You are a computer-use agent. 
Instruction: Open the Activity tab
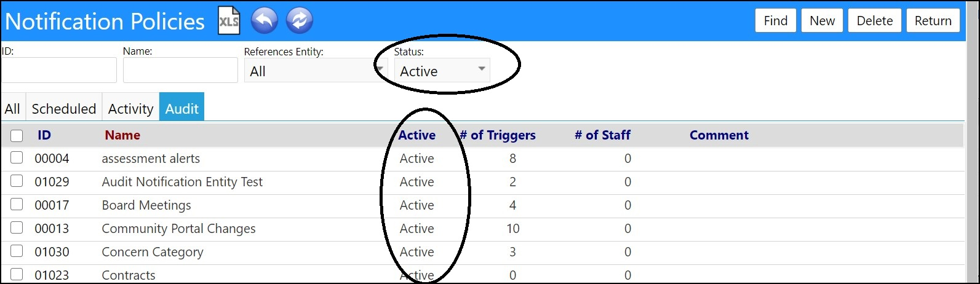point(130,109)
